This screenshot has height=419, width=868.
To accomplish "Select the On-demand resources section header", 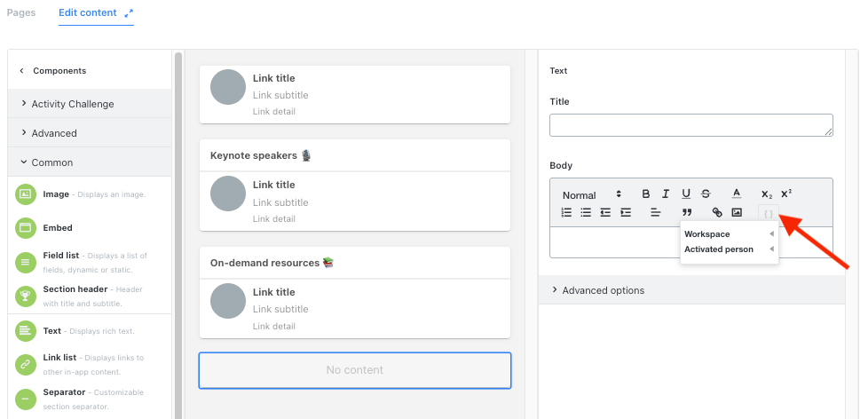I will click(x=355, y=263).
